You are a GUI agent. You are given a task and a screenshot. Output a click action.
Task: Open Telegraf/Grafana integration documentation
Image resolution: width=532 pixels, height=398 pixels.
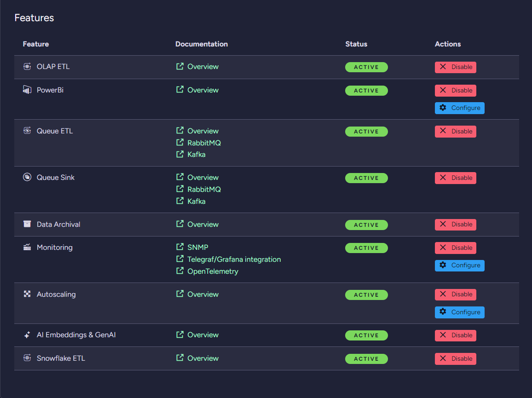(x=234, y=259)
